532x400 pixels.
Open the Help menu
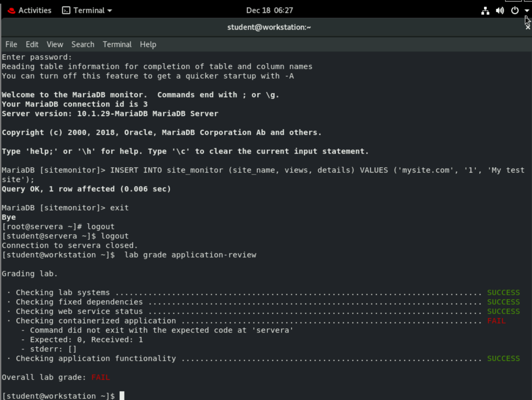[148, 45]
